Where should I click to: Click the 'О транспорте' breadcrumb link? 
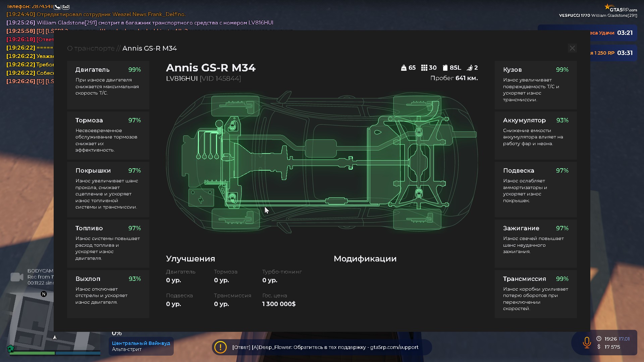(91, 48)
